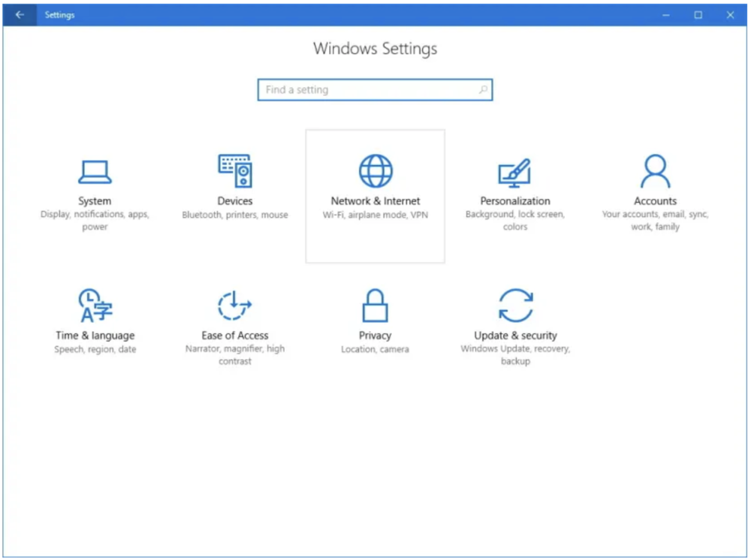Click 'Background, lock screen, colors' description

coord(515,221)
